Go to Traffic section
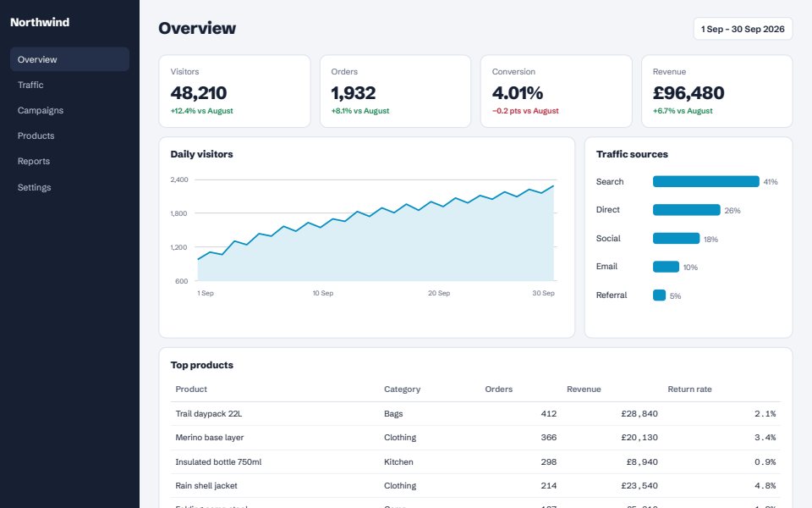 point(69,85)
